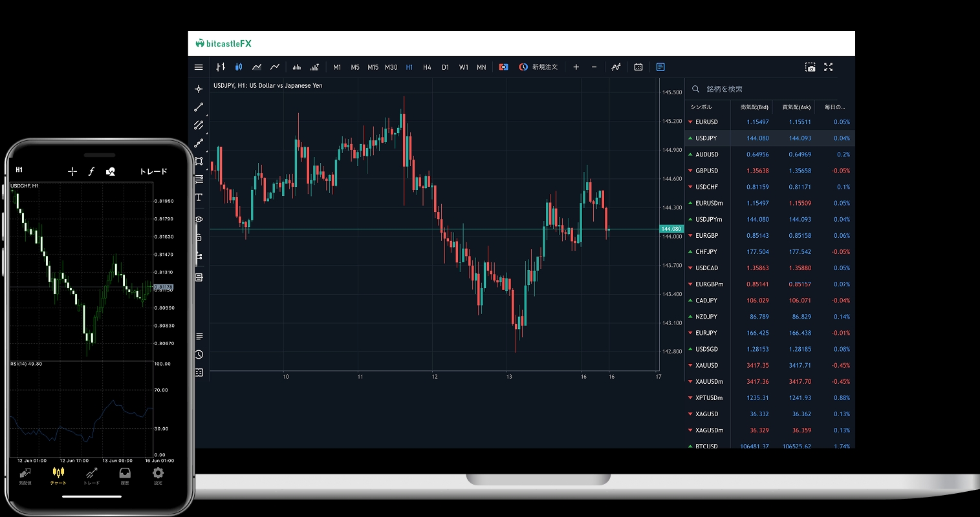Screen dimensions: 980x517
Task: Select the text tool in left sidebar
Action: (x=199, y=198)
